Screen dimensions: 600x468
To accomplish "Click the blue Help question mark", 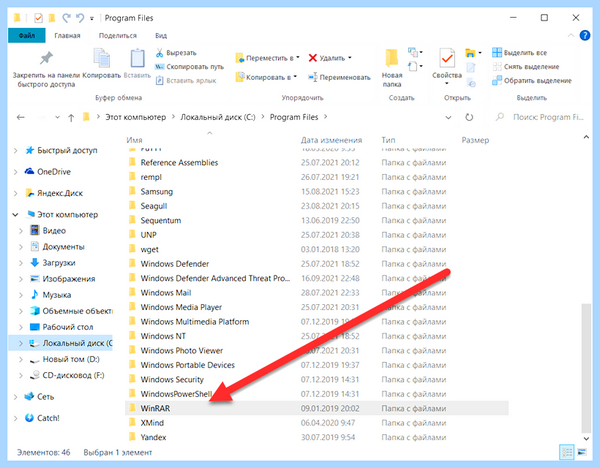I will [x=585, y=36].
